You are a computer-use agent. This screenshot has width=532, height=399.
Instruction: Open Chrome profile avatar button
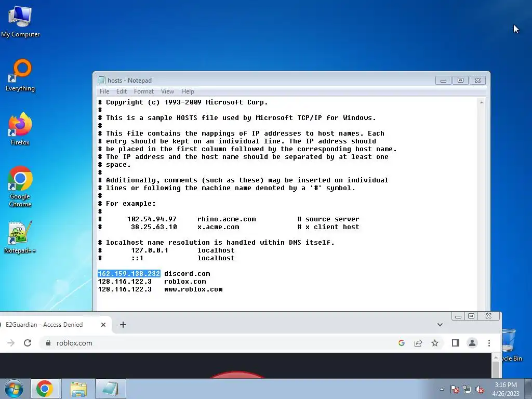click(x=472, y=343)
